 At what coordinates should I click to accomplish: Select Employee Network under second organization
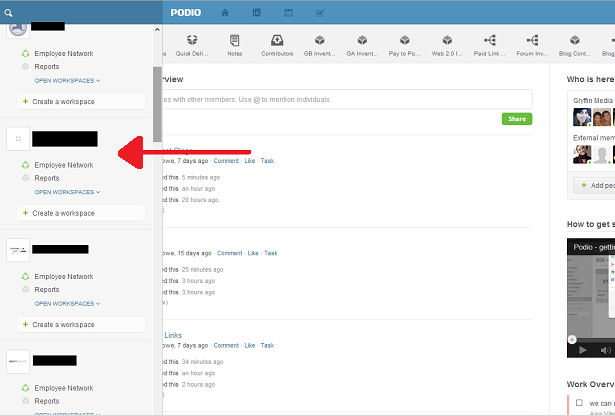[x=63, y=165]
